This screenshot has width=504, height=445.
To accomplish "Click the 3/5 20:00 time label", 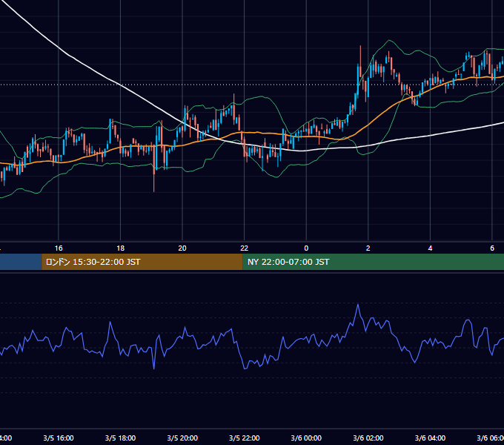I will [182, 438].
